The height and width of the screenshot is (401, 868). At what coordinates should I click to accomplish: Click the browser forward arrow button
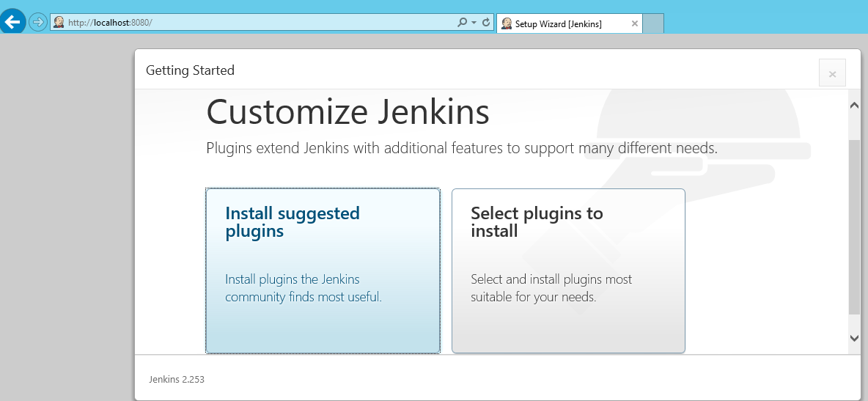37,22
